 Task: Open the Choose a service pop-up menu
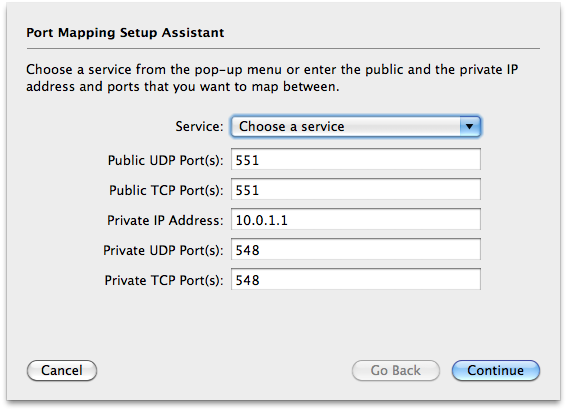355,127
